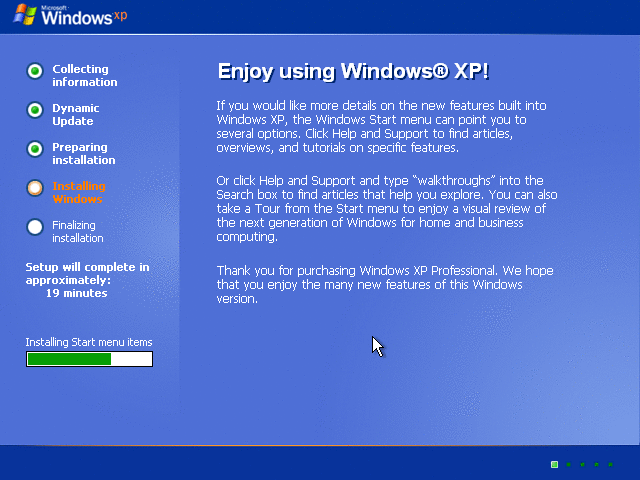Click the "Preparing installation" step label
Screen dimensions: 640x480
(84, 153)
